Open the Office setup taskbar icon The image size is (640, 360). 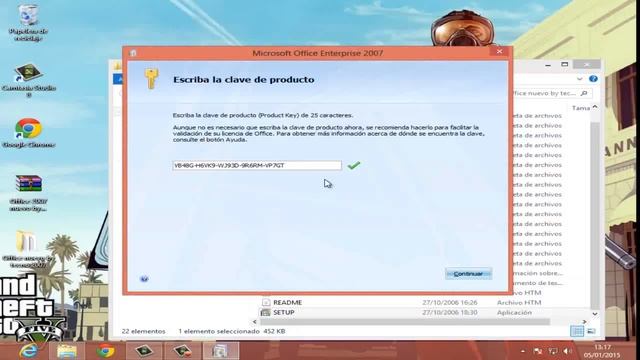[220, 351]
